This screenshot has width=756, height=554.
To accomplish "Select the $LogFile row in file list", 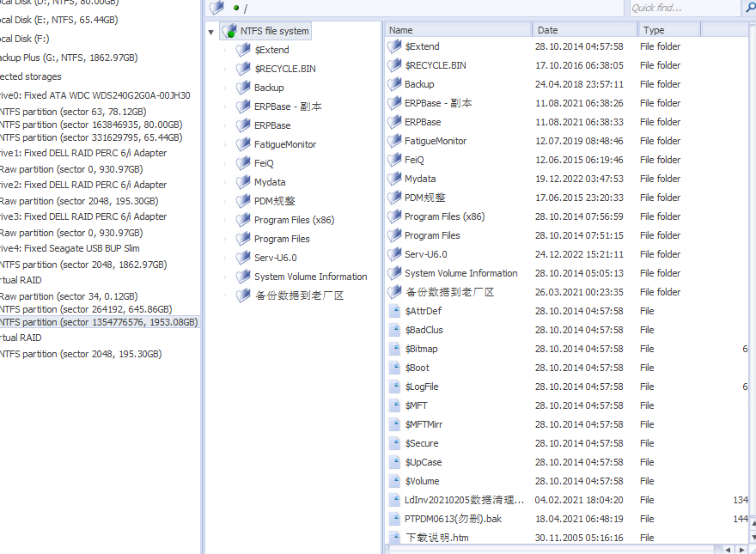I will click(567, 387).
